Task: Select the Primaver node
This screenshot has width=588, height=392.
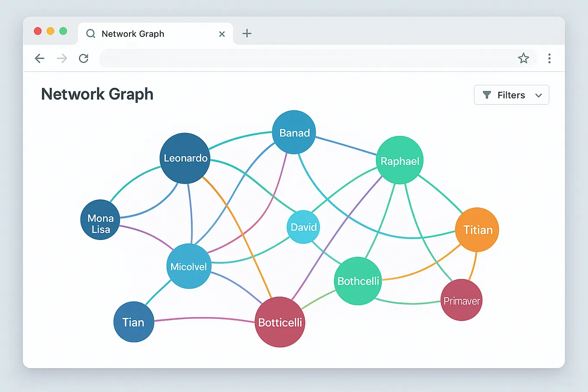Action: [461, 300]
